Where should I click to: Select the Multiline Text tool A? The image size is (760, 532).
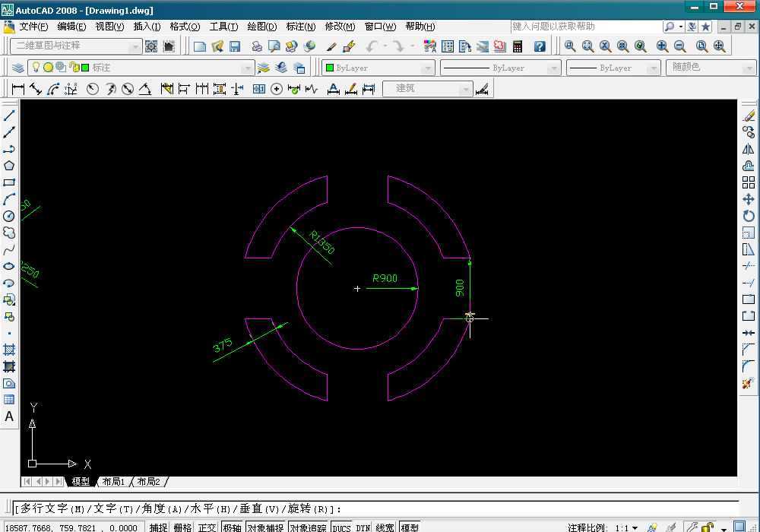click(9, 416)
